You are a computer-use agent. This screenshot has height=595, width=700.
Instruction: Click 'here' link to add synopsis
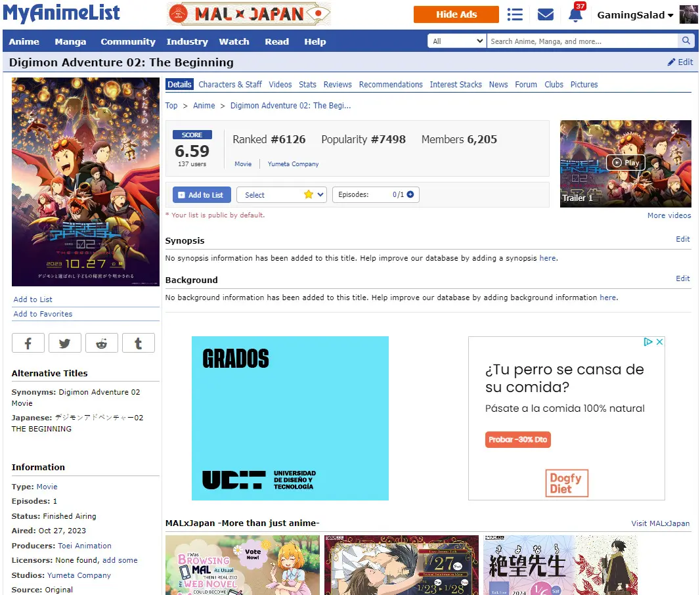coord(547,258)
